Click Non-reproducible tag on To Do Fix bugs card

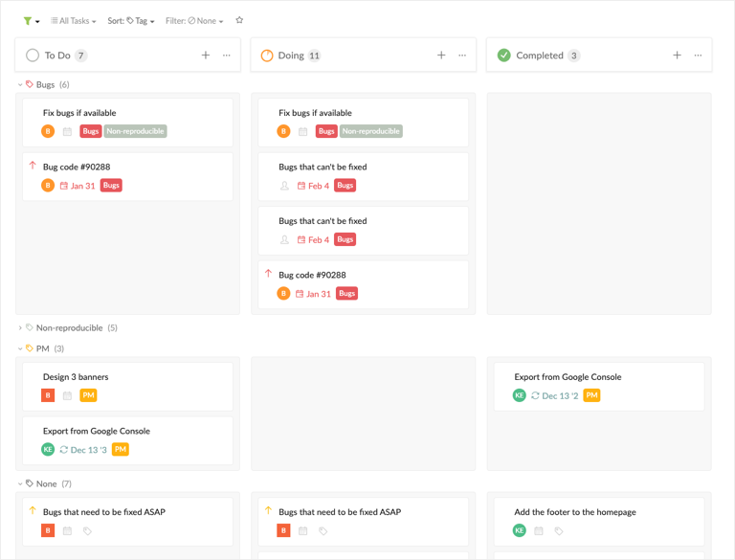coord(135,131)
